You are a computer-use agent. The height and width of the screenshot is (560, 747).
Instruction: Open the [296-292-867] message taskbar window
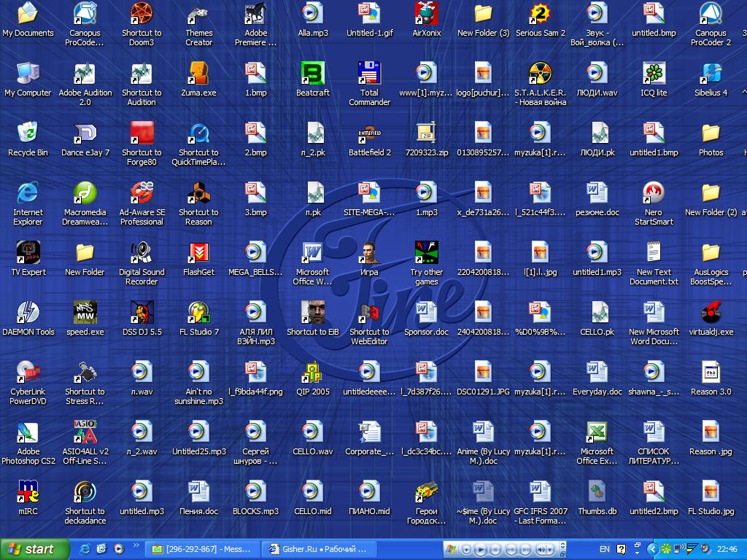tap(203, 549)
